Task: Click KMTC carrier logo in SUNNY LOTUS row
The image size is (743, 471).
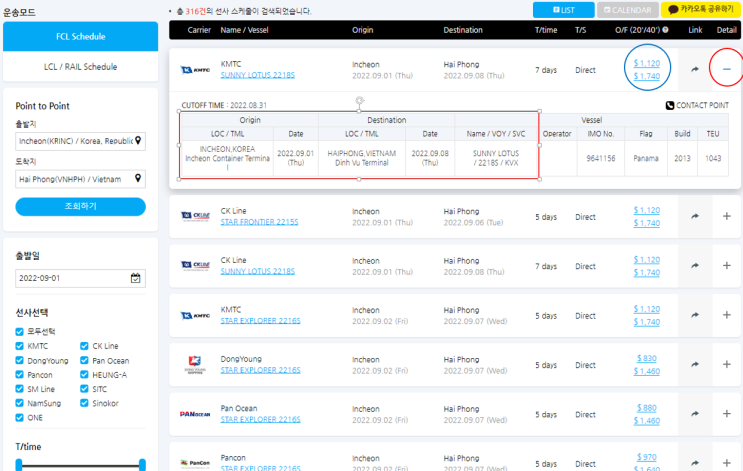Action: pyautogui.click(x=195, y=70)
